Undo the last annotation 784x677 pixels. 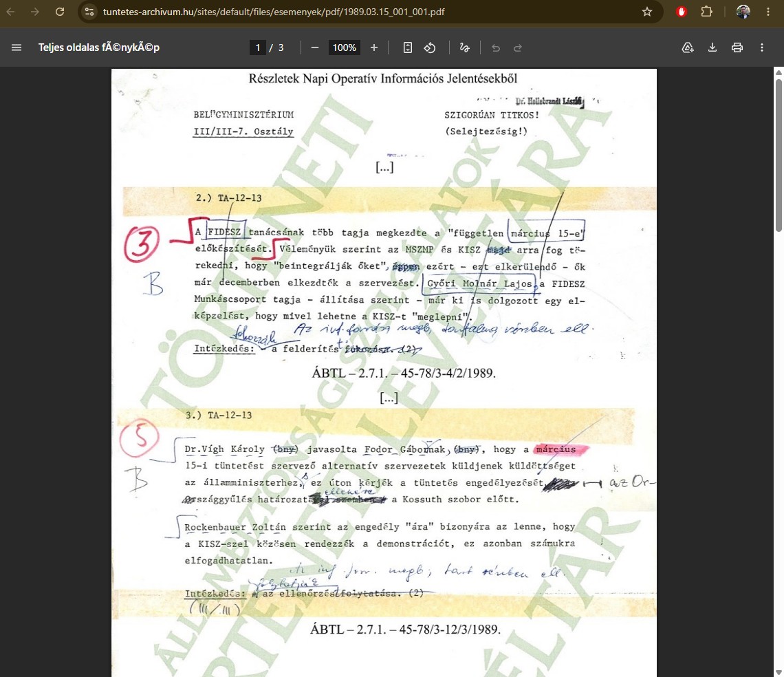[x=495, y=47]
